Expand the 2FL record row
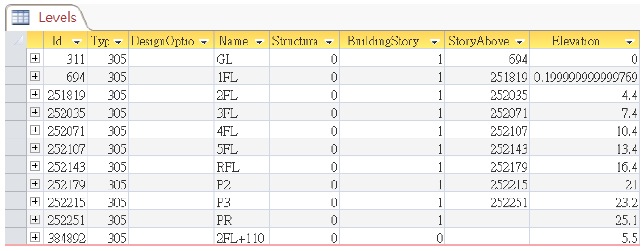 pyautogui.click(x=35, y=94)
